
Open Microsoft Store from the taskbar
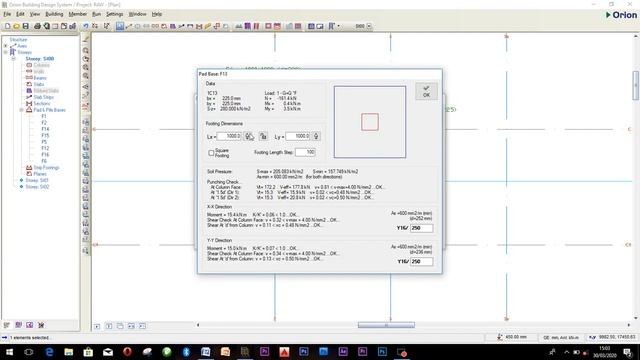[x=88, y=352]
